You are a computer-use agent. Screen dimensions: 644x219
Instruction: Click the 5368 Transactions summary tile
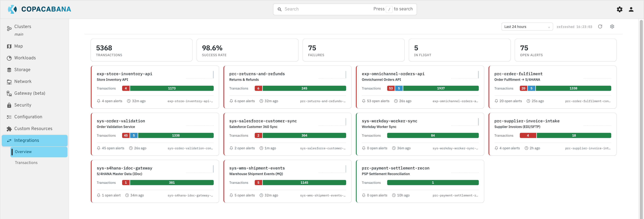[141, 50]
